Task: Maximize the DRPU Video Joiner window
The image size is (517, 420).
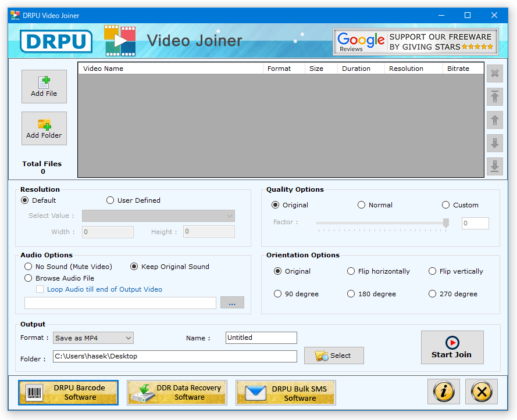Action: (468, 15)
